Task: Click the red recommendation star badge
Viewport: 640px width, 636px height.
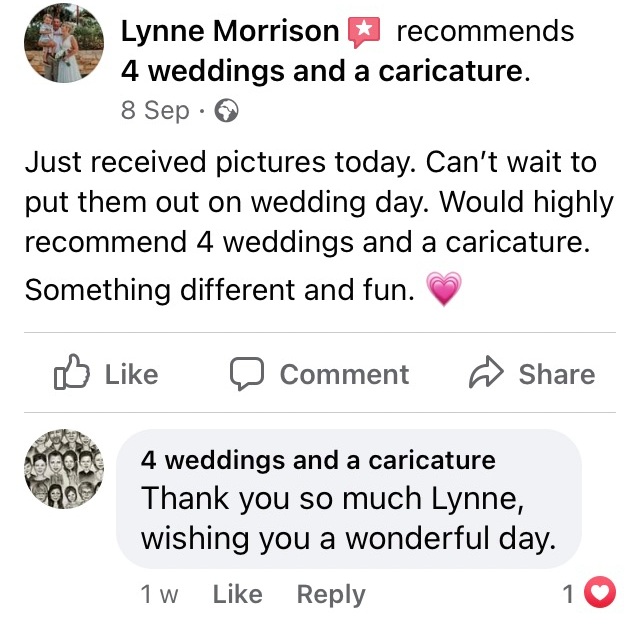Action: click(364, 32)
